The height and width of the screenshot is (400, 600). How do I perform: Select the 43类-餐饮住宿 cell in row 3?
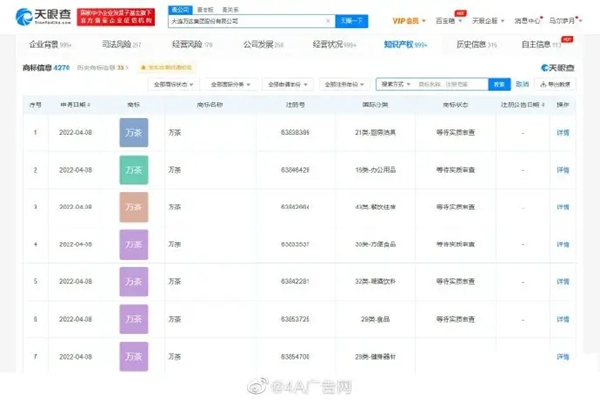[x=375, y=207]
